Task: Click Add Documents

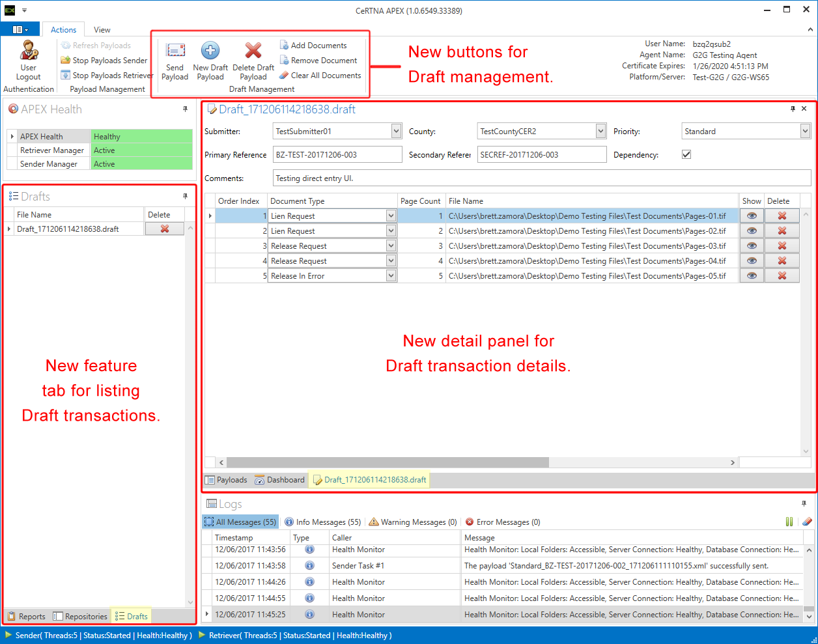Action: (313, 46)
